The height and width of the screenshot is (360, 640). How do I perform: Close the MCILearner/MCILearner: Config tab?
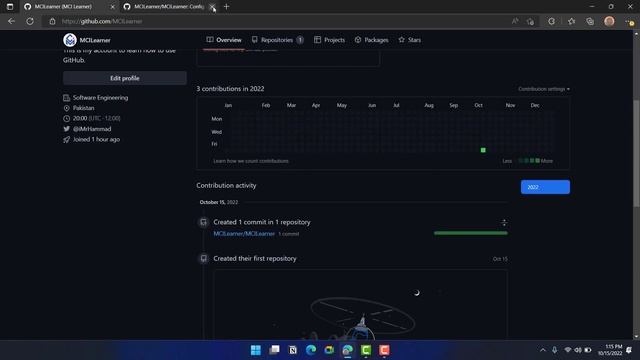(x=212, y=7)
